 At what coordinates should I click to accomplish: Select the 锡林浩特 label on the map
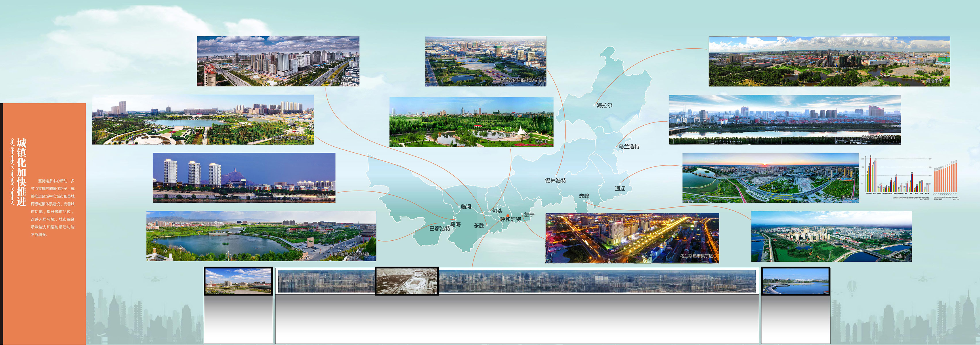555,180
